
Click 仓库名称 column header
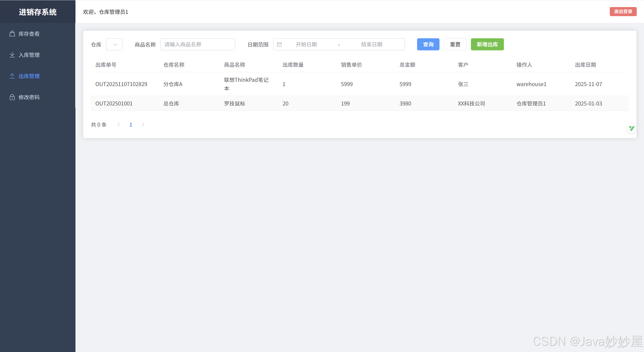coord(174,65)
